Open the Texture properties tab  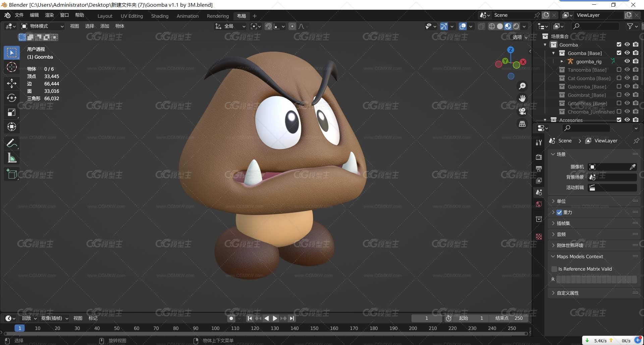(x=539, y=236)
